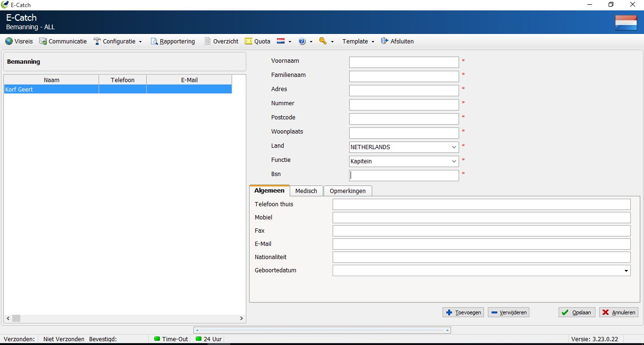Viewport: 644px width, 345px height.
Task: Sort by the Naam column header
Action: 51,80
